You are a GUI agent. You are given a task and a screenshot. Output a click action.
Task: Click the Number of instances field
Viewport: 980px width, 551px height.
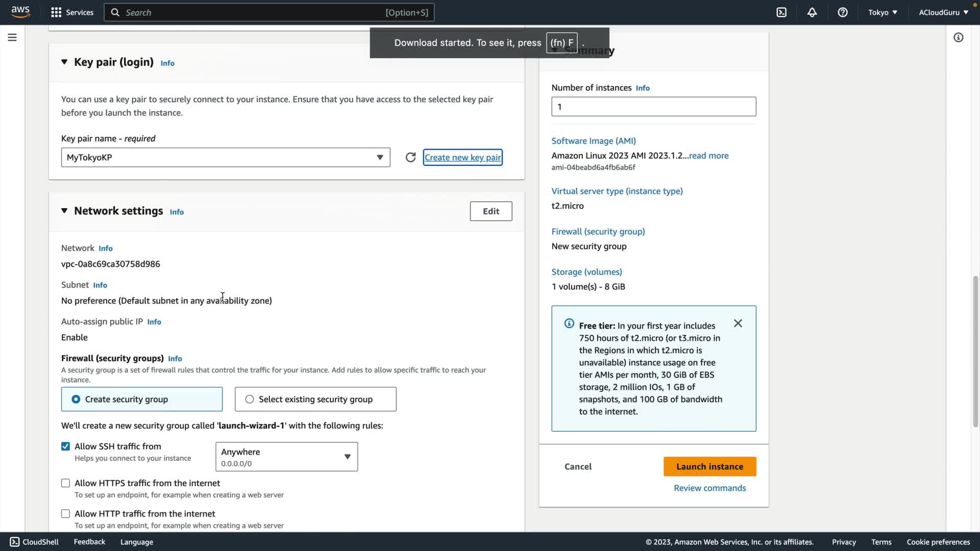click(x=653, y=107)
